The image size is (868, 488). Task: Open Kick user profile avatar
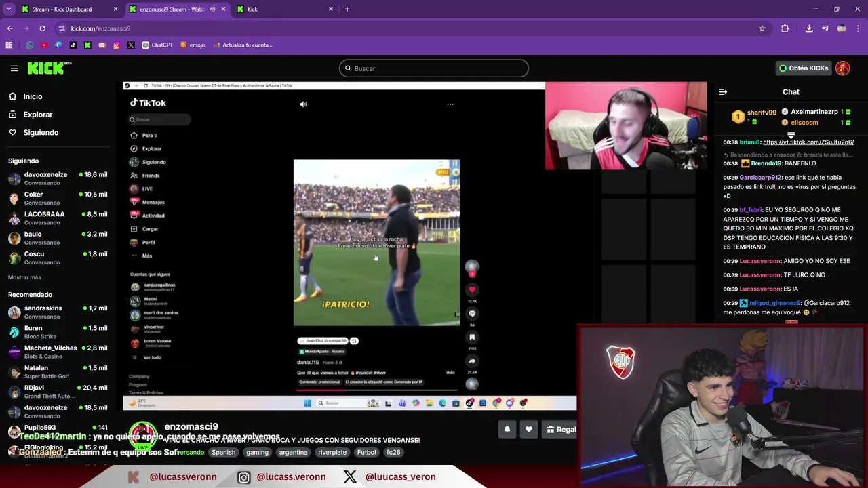tap(843, 68)
